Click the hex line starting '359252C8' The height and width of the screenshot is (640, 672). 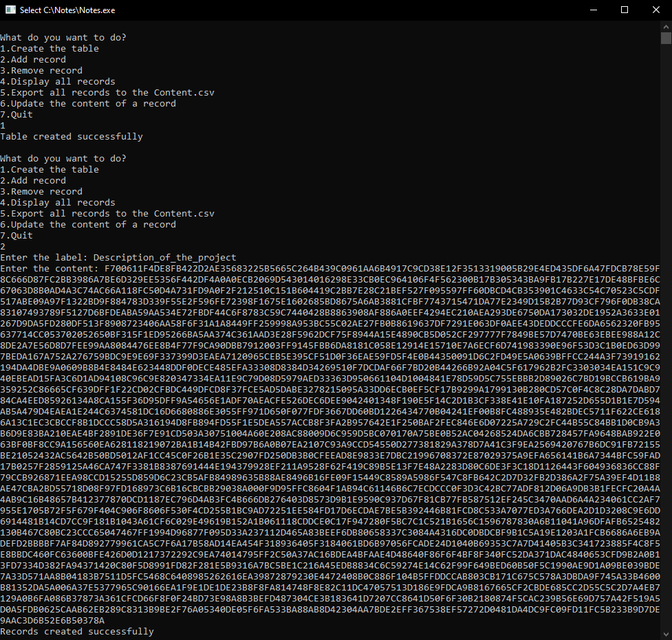click(330, 389)
